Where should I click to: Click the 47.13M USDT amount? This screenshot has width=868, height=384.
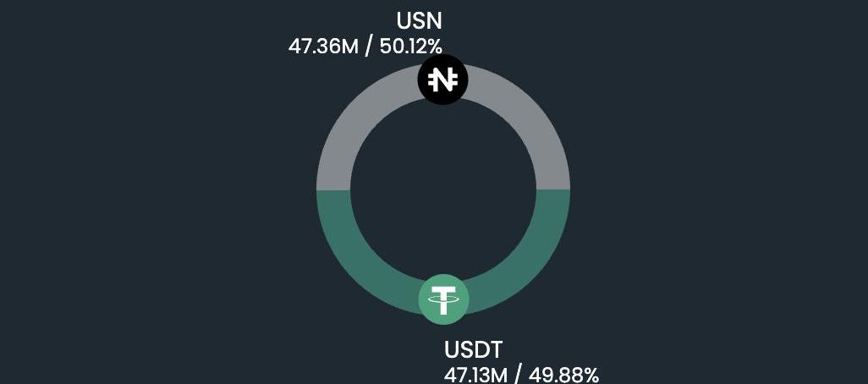tap(477, 374)
